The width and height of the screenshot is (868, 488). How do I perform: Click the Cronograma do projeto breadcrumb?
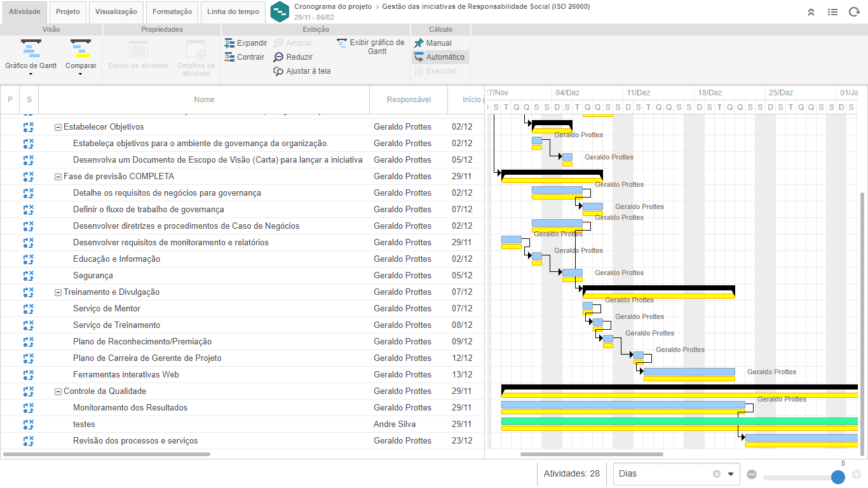pos(333,6)
